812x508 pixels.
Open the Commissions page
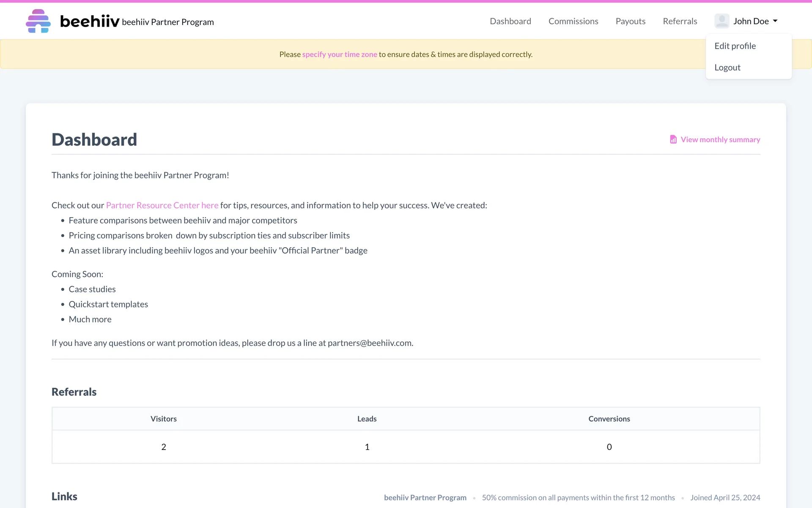click(573, 21)
